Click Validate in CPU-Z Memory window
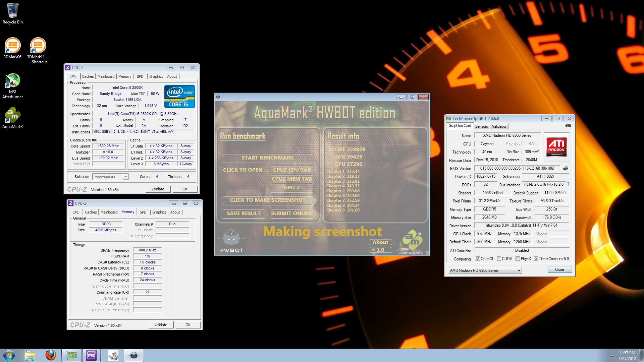 [161, 325]
